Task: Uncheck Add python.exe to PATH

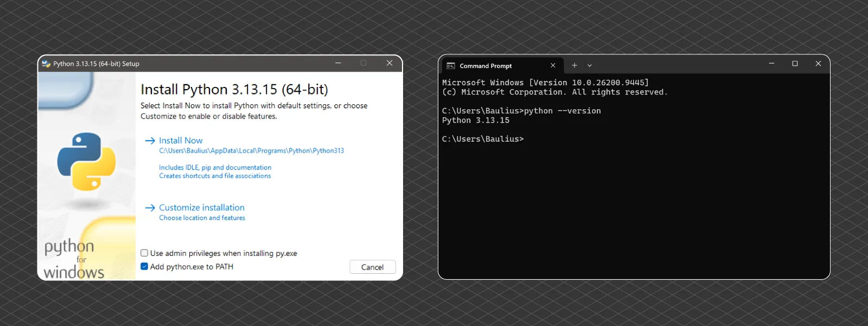Action: click(x=144, y=266)
